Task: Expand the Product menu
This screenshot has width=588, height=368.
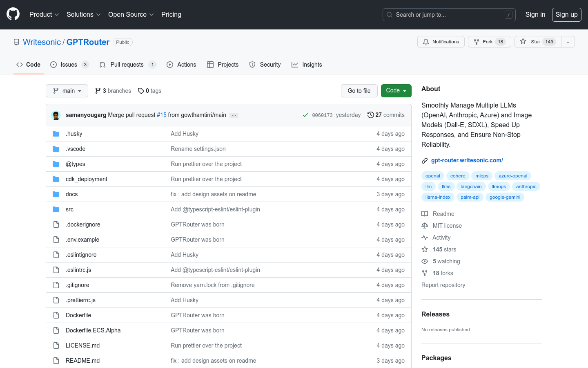Action: coord(44,14)
